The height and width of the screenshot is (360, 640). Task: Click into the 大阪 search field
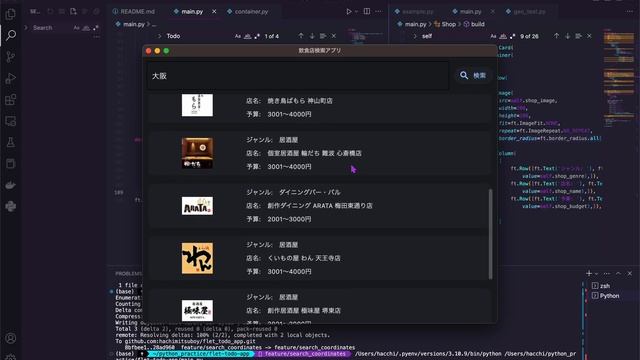[x=298, y=76]
